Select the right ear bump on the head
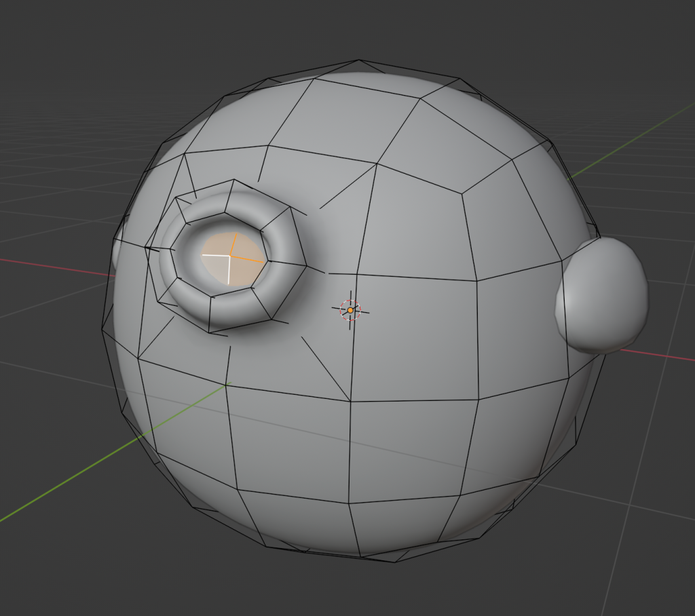695x616 pixels. [x=603, y=296]
